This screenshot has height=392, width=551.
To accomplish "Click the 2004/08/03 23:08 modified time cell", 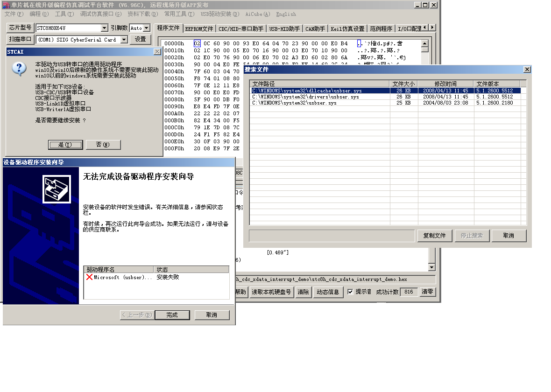I will [x=445, y=103].
